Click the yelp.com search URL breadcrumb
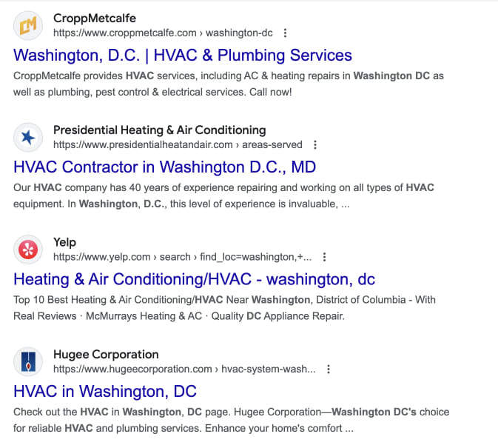Viewport: 498px width, 448px height. click(182, 257)
